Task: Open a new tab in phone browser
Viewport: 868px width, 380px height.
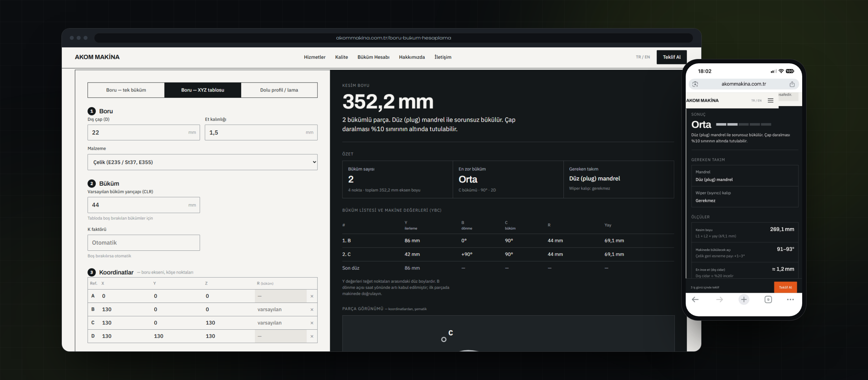Action: pyautogui.click(x=744, y=299)
